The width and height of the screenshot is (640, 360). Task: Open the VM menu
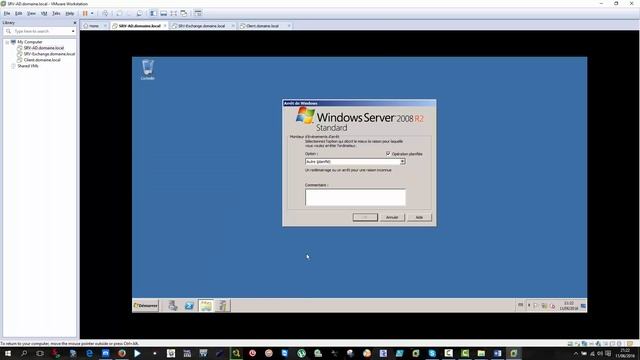[x=44, y=13]
